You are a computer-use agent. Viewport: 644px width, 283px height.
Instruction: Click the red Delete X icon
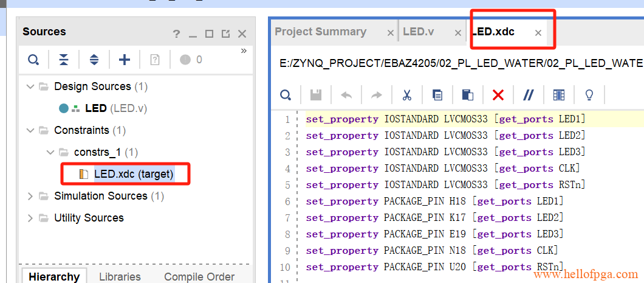[x=498, y=95]
